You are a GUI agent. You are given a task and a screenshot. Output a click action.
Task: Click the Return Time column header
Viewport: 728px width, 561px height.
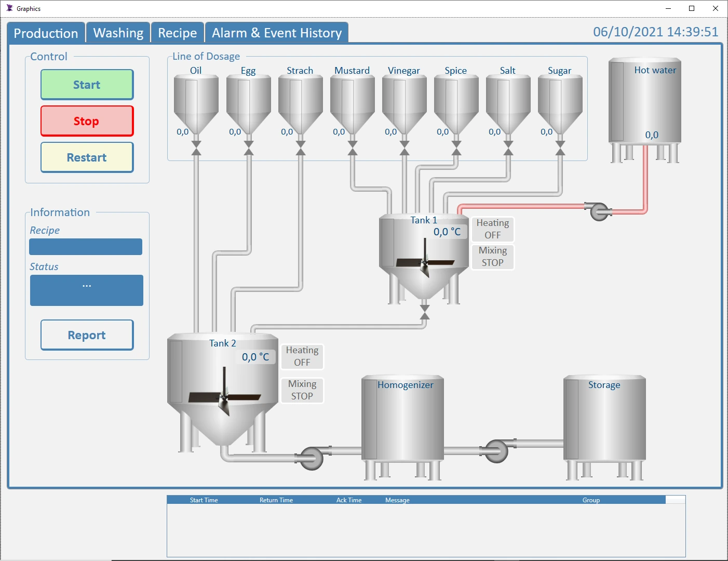276,500
